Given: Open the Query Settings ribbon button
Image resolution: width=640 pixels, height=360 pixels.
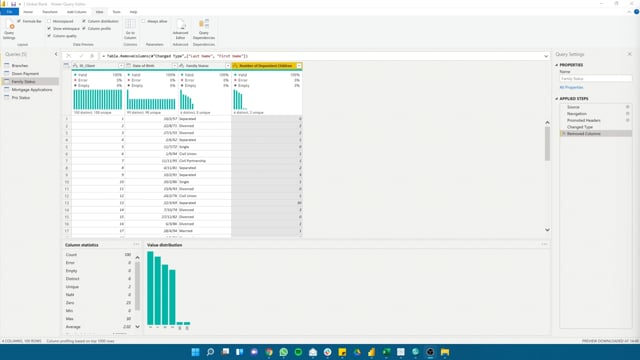Looking at the screenshot, I should point(9,29).
